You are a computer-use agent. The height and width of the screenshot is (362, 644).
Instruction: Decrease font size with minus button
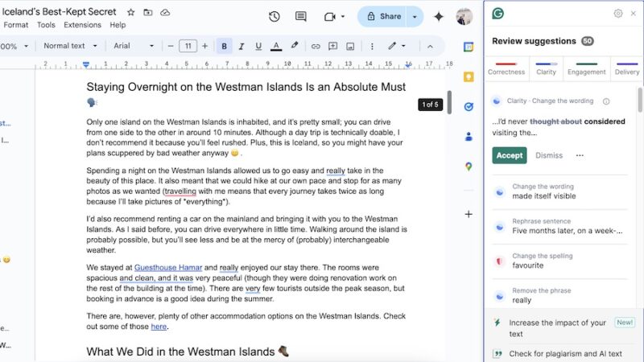[171, 46]
